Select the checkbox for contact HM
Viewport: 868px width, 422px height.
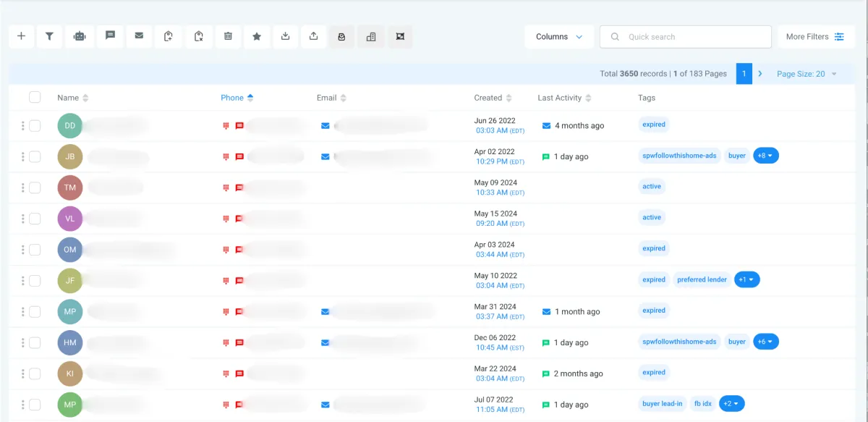pos(35,342)
